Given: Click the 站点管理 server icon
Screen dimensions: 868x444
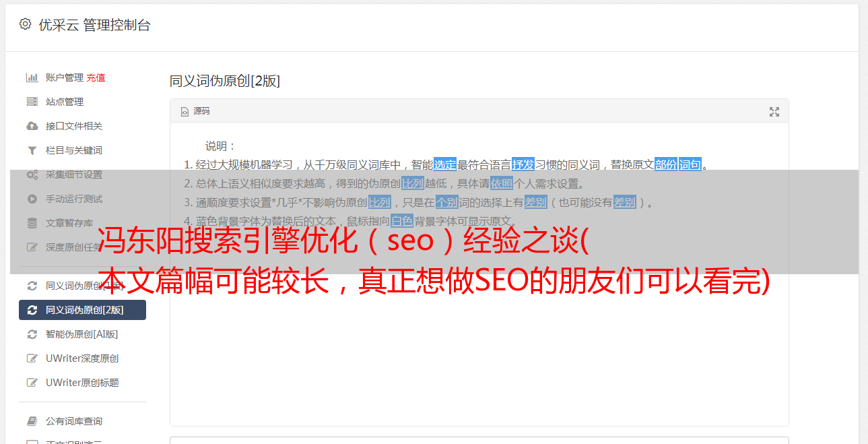Looking at the screenshot, I should 32,102.
